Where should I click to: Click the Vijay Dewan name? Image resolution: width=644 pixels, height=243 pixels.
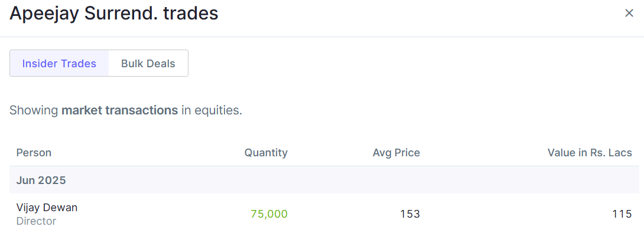pos(47,208)
